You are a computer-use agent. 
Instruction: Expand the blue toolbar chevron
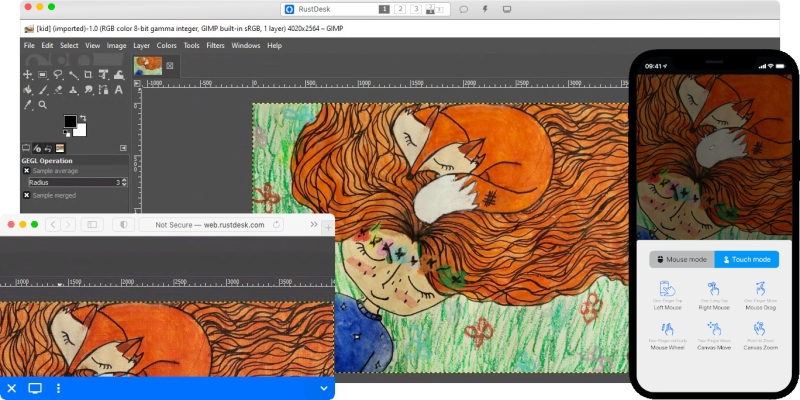click(324, 388)
